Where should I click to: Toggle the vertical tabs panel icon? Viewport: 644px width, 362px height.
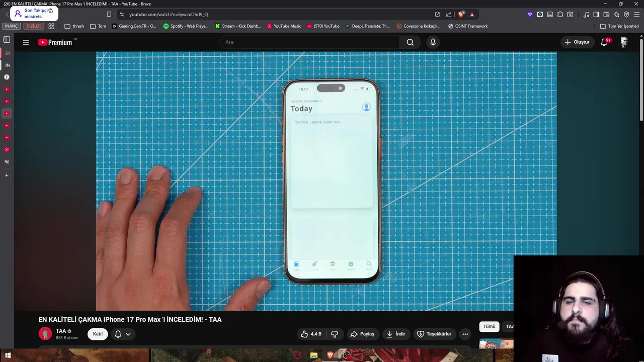pyautogui.click(x=7, y=40)
